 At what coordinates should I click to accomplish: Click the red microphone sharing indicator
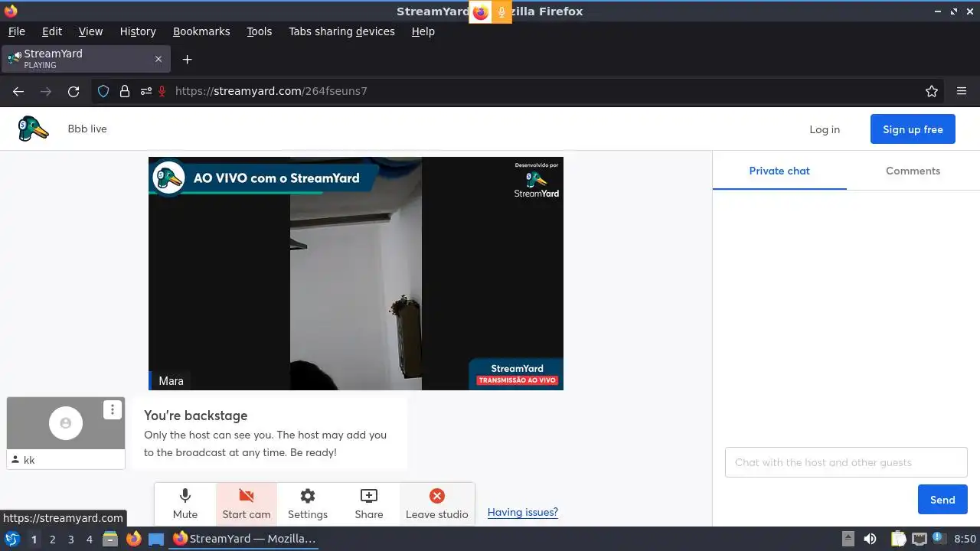coord(162,91)
